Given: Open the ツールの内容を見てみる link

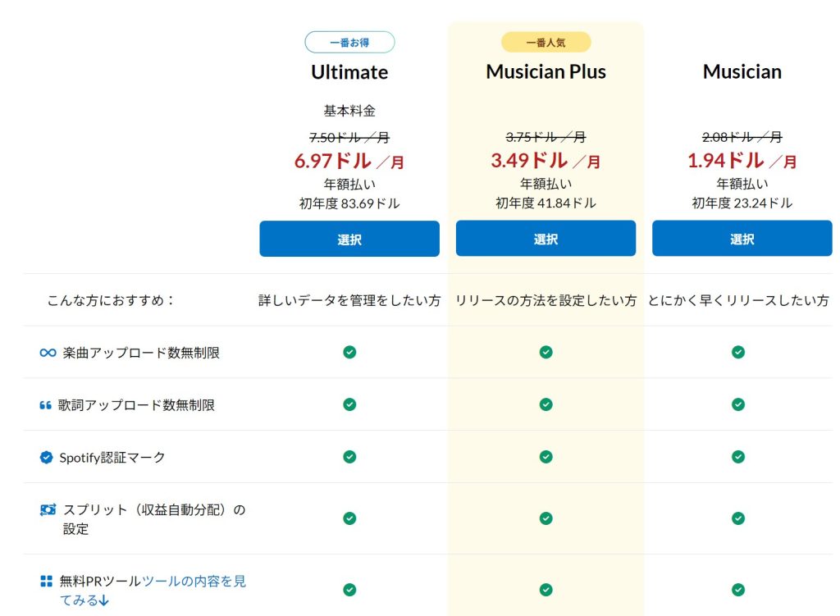Looking at the screenshot, I should tap(194, 582).
